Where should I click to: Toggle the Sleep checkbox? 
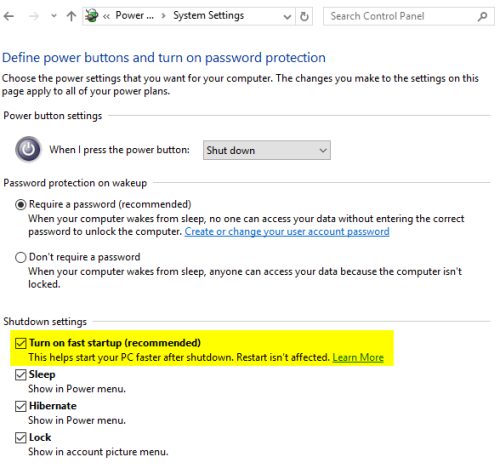tap(21, 375)
